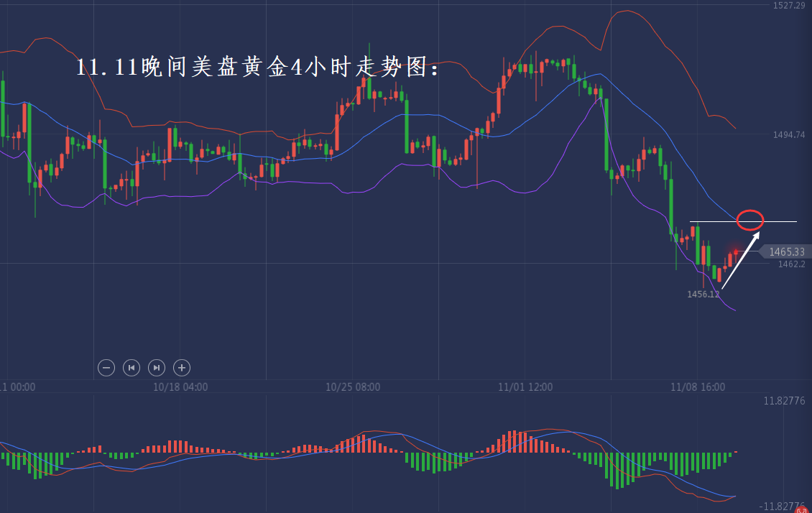812x513 pixels.
Task: Click the white arrow annotation
Action: [x=740, y=259]
